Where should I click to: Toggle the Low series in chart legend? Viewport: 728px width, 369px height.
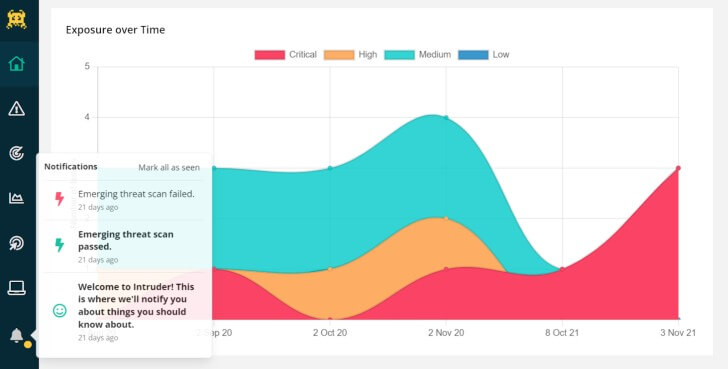coord(484,55)
